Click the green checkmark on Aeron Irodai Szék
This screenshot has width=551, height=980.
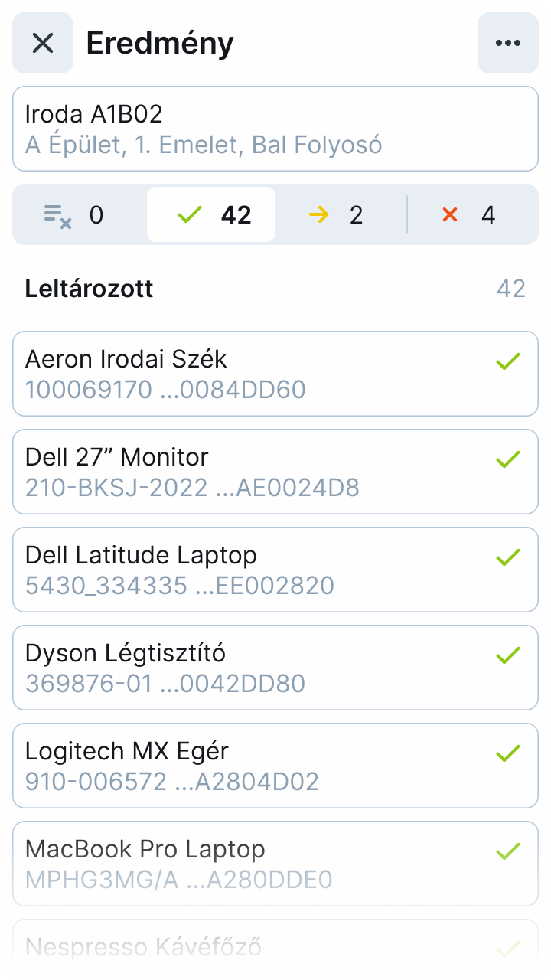point(508,361)
